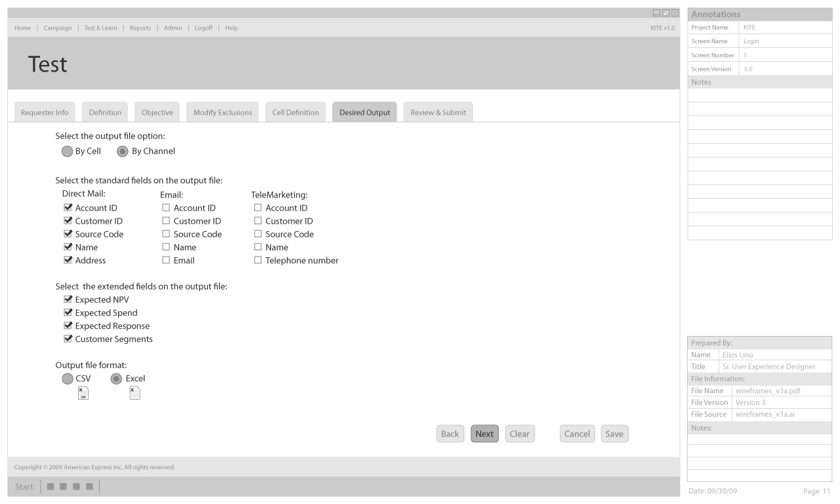
Task: Click the first square taskbar icon
Action: (x=51, y=487)
